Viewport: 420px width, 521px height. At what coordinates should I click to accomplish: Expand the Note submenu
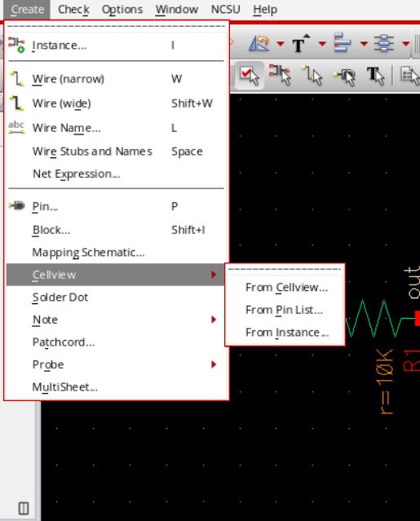click(x=117, y=320)
